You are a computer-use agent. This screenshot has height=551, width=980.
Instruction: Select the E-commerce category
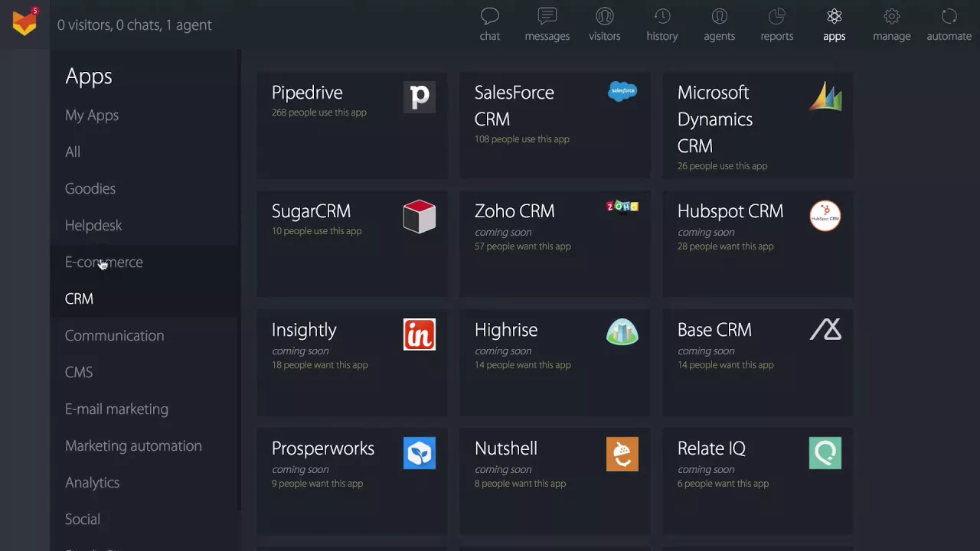point(104,262)
